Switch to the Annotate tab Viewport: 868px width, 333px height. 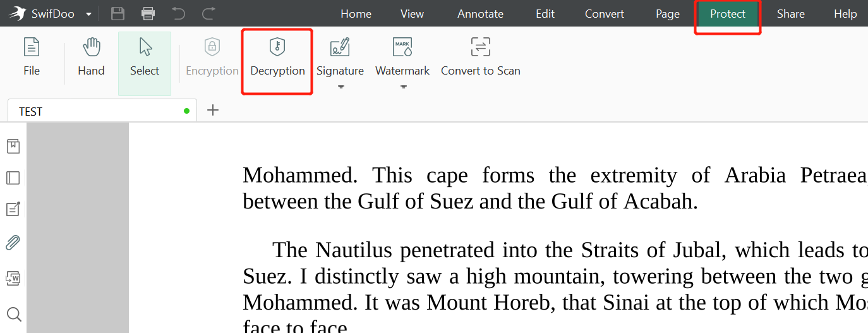click(480, 14)
